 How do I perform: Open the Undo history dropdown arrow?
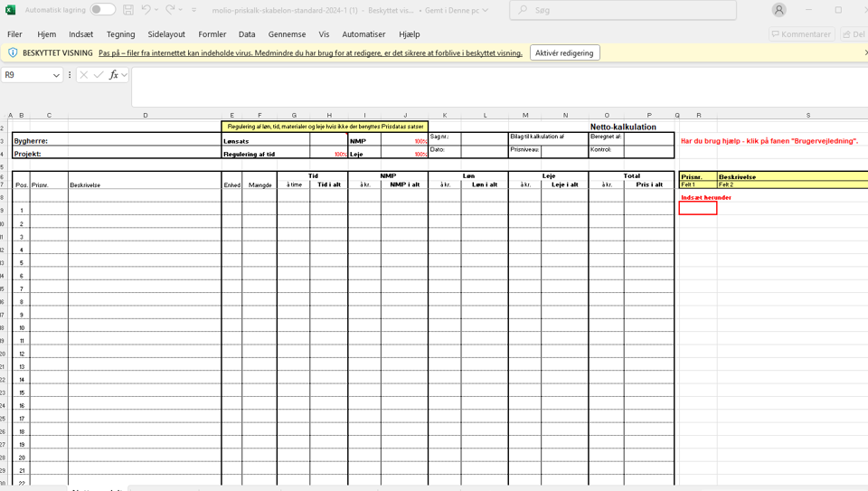[157, 10]
